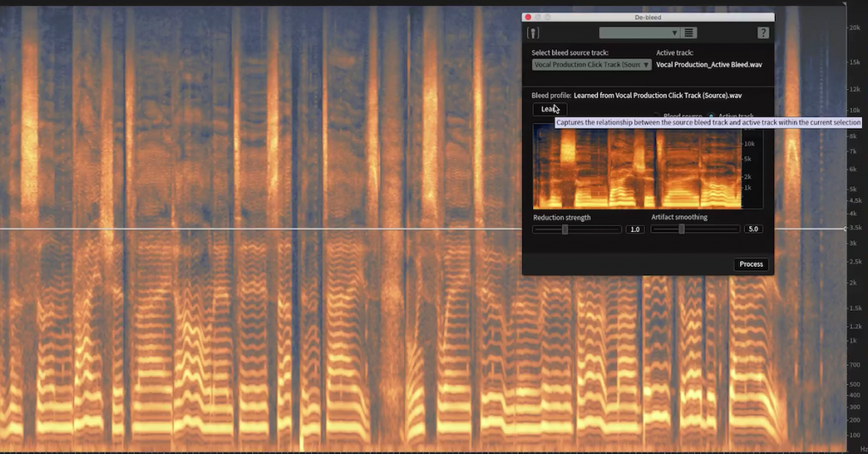The height and width of the screenshot is (454, 868).
Task: Click the 100 label on frequency ruler
Action: pyautogui.click(x=855, y=435)
